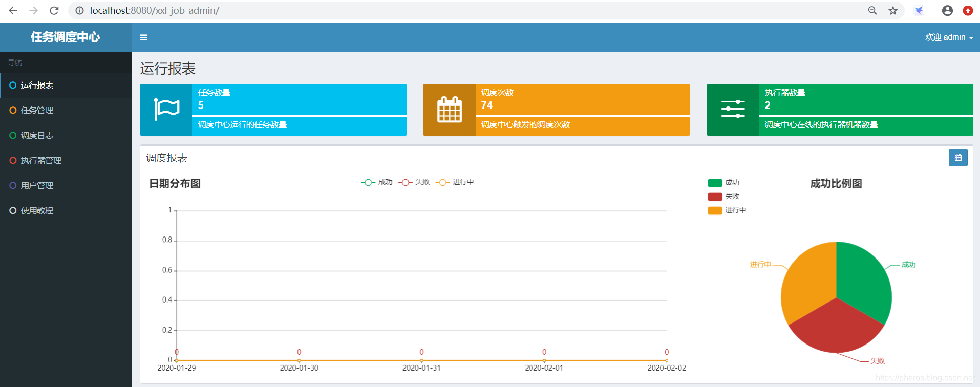Click the 调度次数 value 74
980x387 pixels.
(x=487, y=105)
